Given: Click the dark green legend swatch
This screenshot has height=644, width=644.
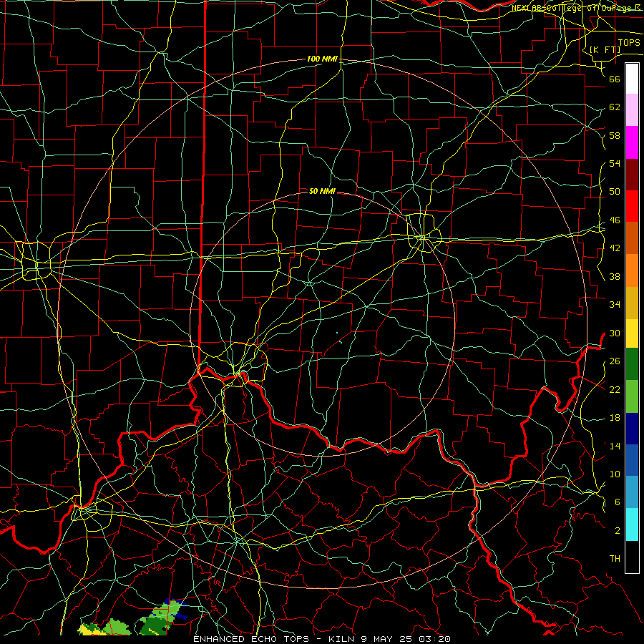Looking at the screenshot, I should pos(632,364).
